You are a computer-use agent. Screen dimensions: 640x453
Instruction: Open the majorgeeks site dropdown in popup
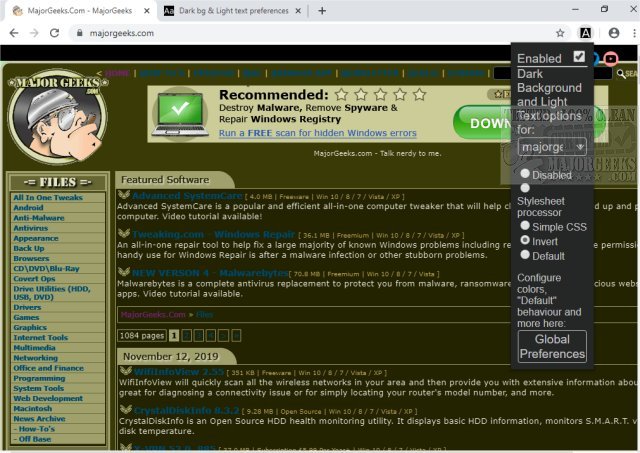pos(552,147)
